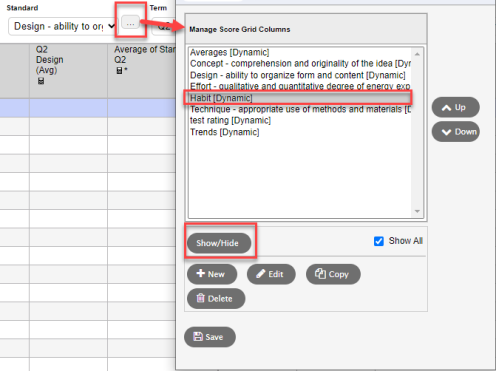Create a New score grid column
This screenshot has height=371, width=496.
tap(212, 274)
